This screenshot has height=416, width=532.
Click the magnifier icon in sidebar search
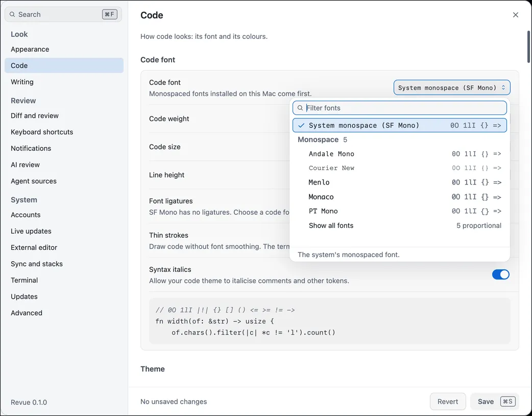click(x=12, y=14)
